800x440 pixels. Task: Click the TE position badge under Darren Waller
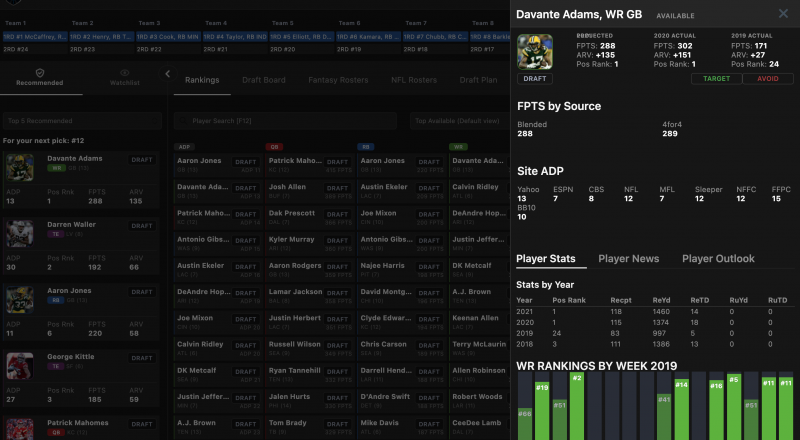pos(56,234)
